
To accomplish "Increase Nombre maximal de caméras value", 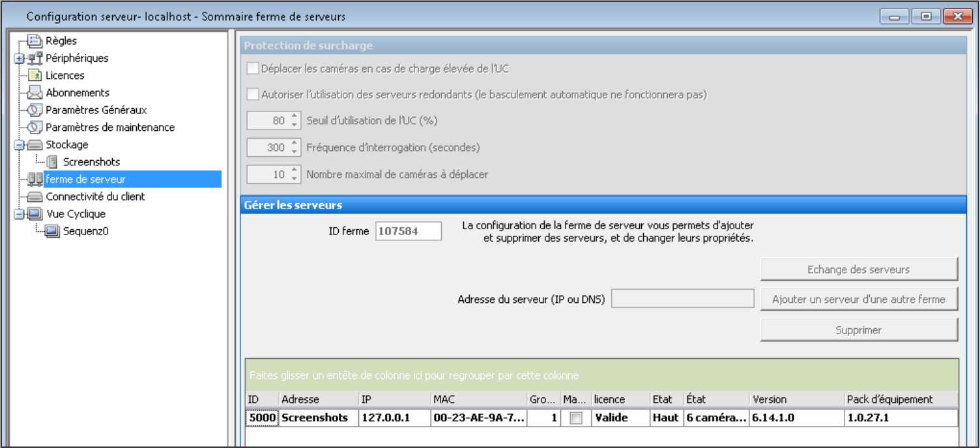I will [294, 171].
